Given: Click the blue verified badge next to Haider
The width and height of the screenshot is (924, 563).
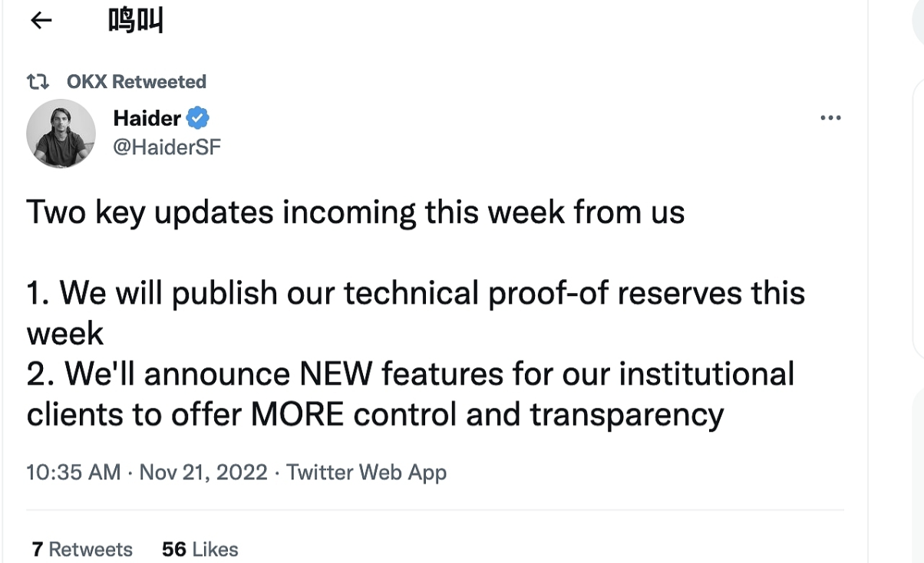Looking at the screenshot, I should [x=198, y=118].
